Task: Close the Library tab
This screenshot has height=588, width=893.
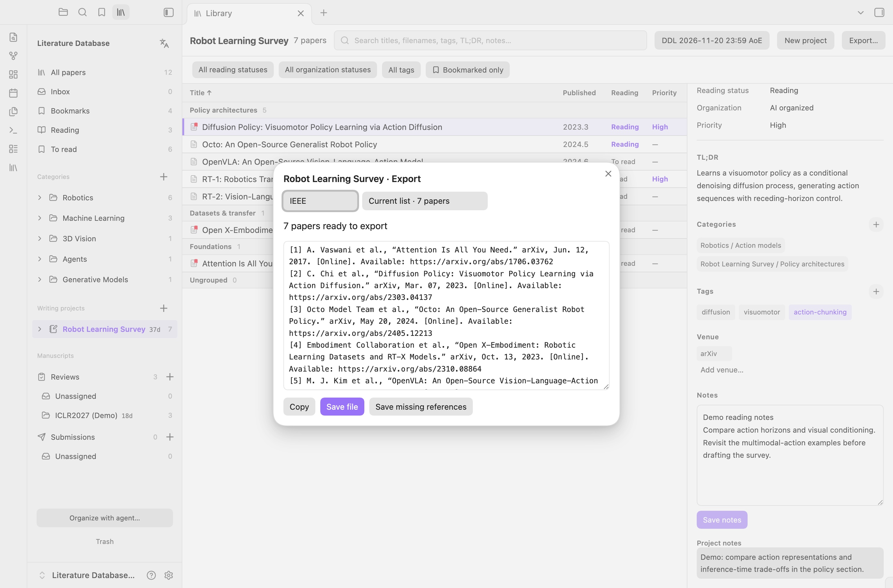Action: pyautogui.click(x=300, y=14)
